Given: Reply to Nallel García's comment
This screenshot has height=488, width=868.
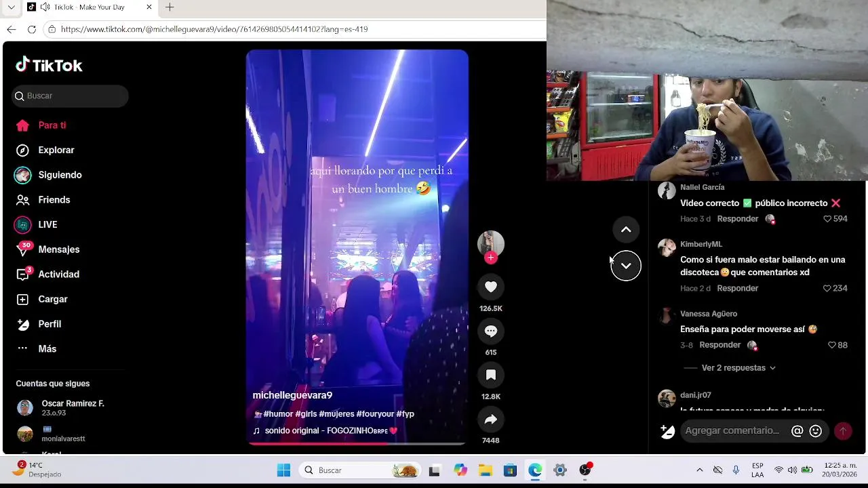Looking at the screenshot, I should 737,219.
